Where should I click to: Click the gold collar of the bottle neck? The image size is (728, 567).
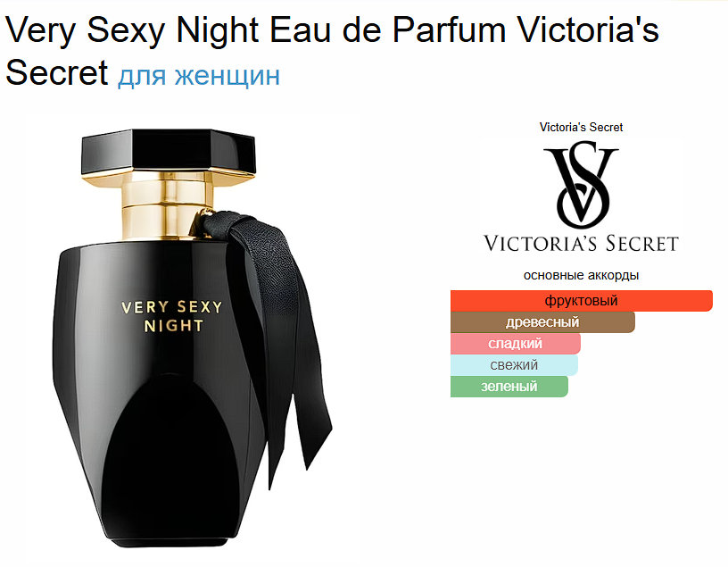point(168,207)
